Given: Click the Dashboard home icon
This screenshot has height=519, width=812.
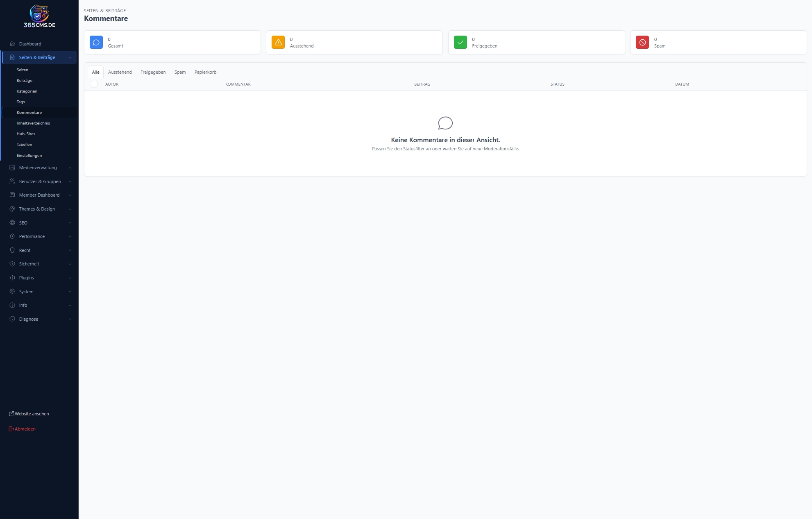Looking at the screenshot, I should click(x=12, y=44).
